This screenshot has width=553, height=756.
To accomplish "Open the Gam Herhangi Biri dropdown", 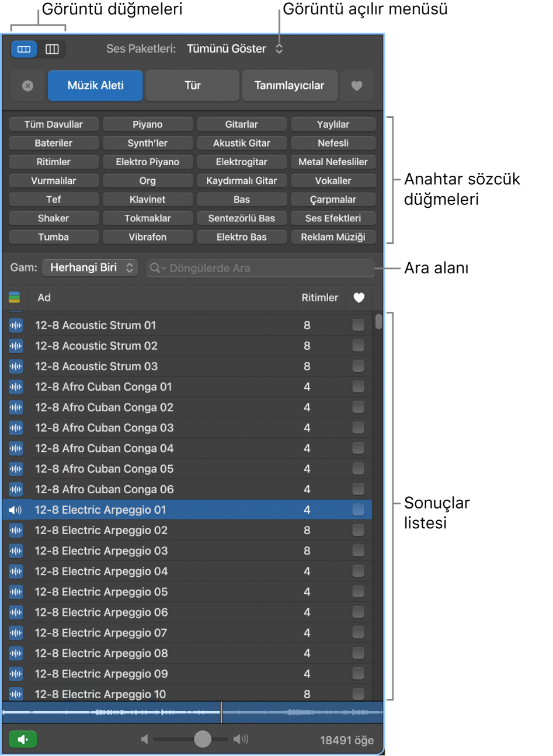I will [91, 268].
